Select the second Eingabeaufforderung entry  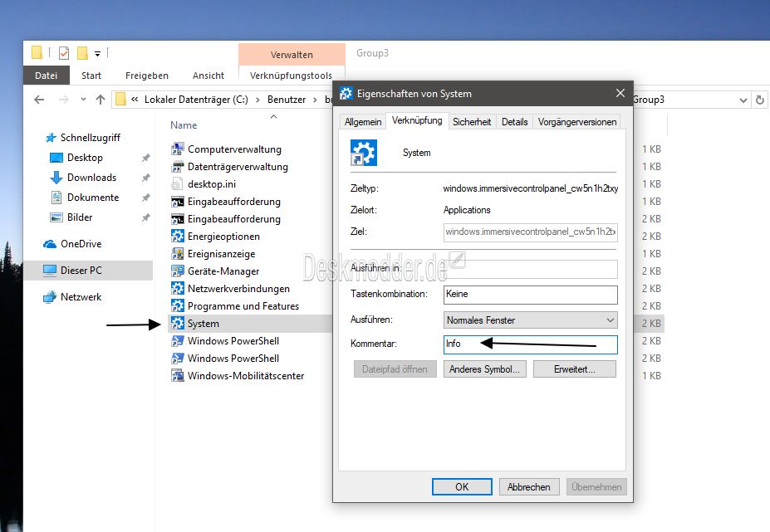[233, 219]
